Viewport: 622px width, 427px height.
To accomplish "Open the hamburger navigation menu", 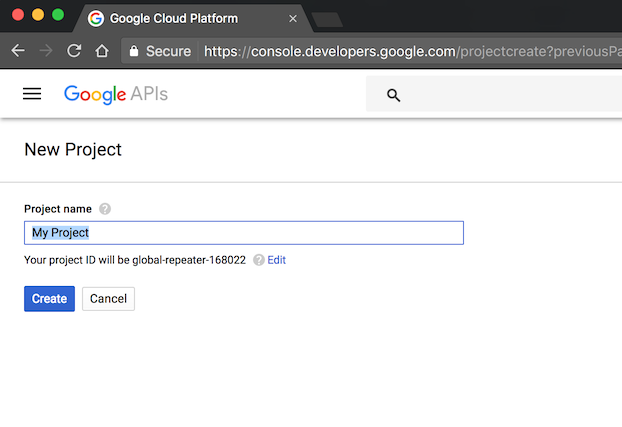I will [32, 94].
